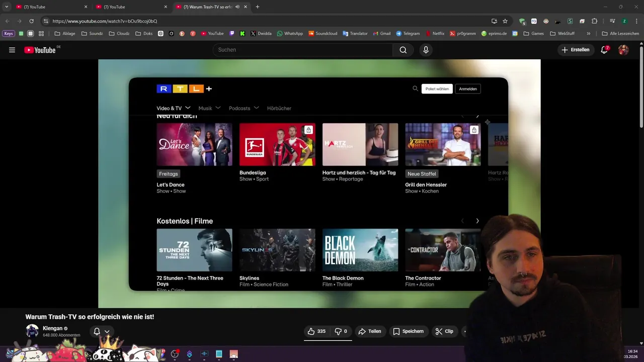Open the YouTube guide hamburger menu

click(12, 50)
